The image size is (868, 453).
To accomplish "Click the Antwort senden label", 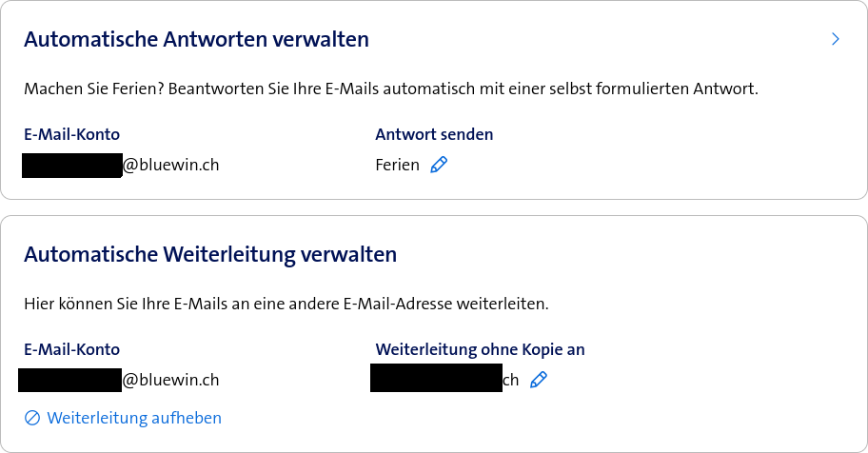I will pyautogui.click(x=434, y=134).
